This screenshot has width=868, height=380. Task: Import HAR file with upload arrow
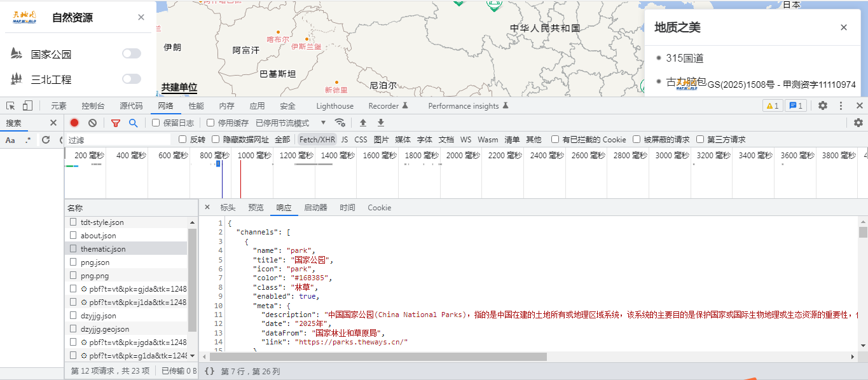click(x=363, y=123)
